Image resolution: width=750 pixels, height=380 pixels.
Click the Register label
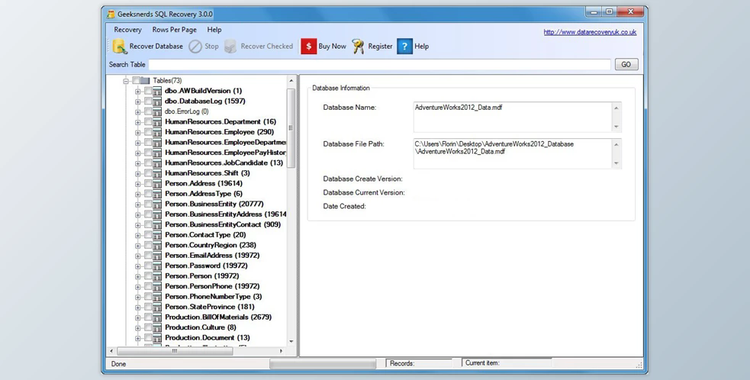pyautogui.click(x=380, y=46)
